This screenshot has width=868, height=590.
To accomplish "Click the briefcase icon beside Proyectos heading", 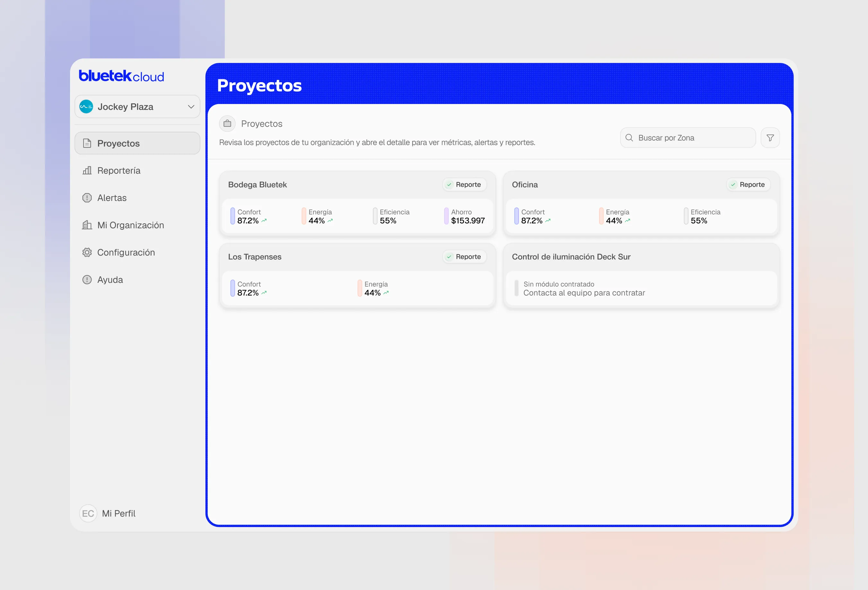I will [x=227, y=124].
